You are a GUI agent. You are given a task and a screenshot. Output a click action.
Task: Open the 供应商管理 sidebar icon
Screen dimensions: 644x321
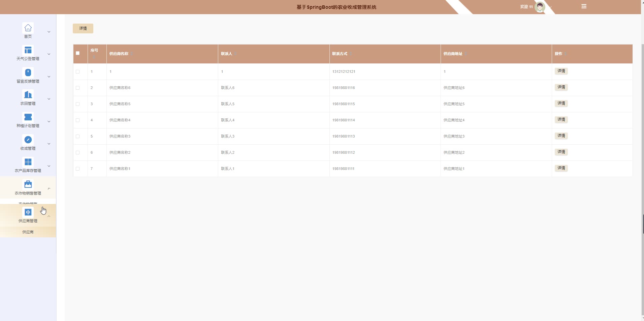[28, 212]
